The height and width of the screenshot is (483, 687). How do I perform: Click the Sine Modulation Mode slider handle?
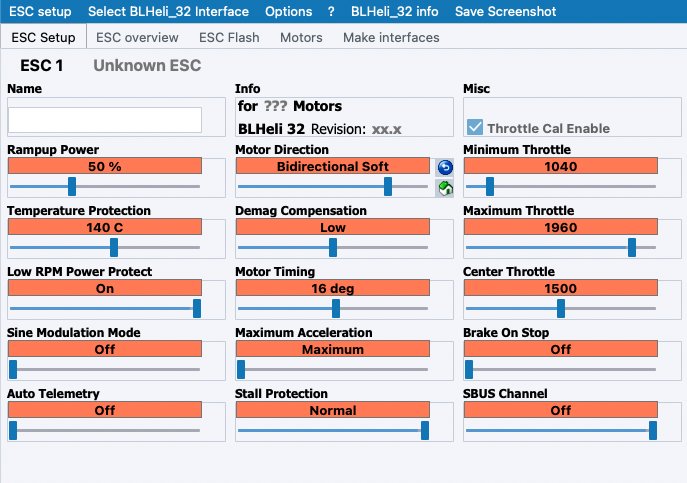click(x=13, y=369)
